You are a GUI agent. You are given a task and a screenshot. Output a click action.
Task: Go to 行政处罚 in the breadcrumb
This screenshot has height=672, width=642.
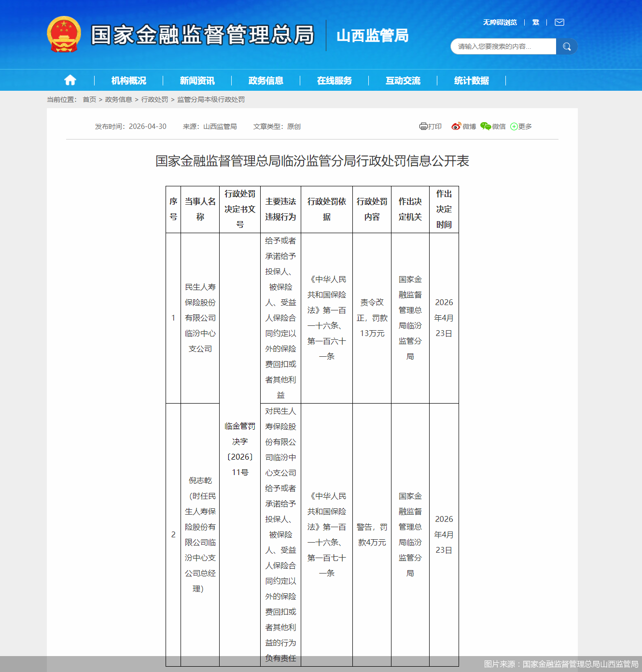[x=154, y=99]
